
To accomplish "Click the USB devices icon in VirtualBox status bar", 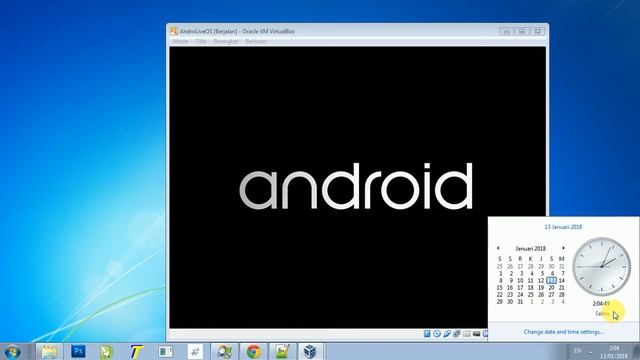I will (x=447, y=333).
